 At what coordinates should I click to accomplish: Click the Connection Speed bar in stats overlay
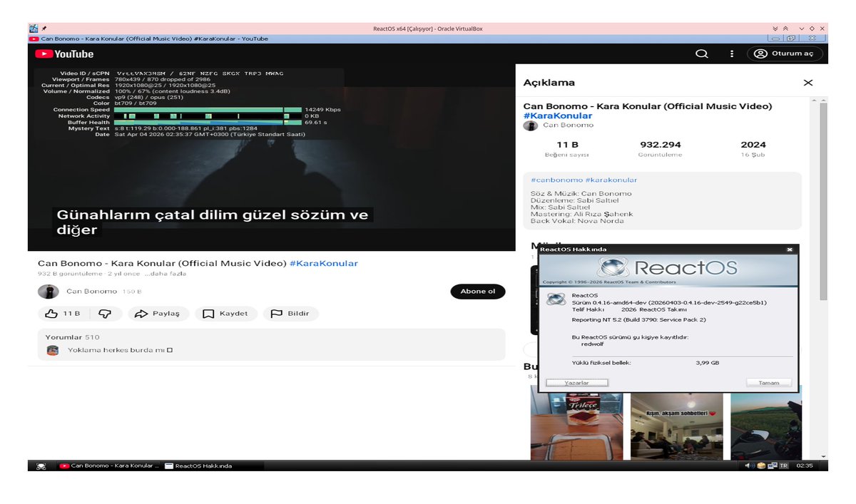pyautogui.click(x=208, y=110)
